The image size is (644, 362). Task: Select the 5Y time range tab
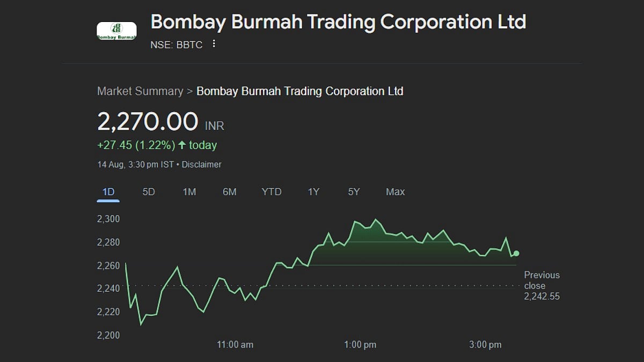(354, 192)
